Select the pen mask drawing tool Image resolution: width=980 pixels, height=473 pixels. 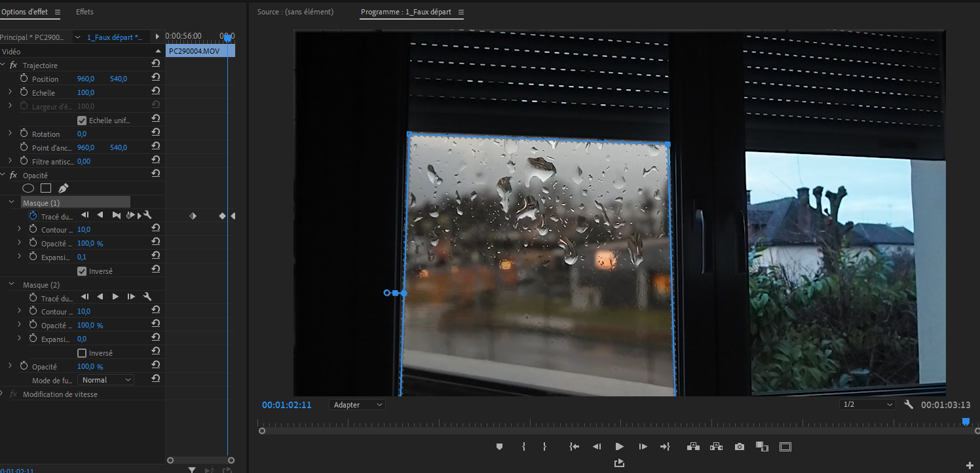[63, 189]
